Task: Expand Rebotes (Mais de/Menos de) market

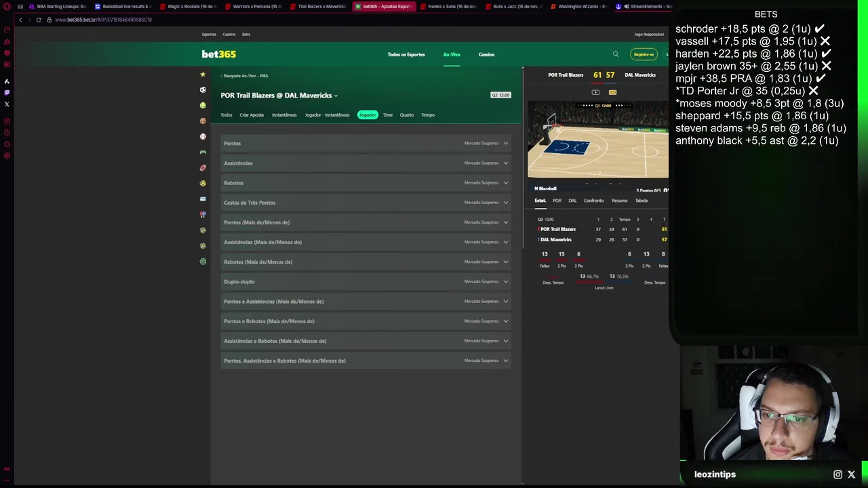Action: 366,262
